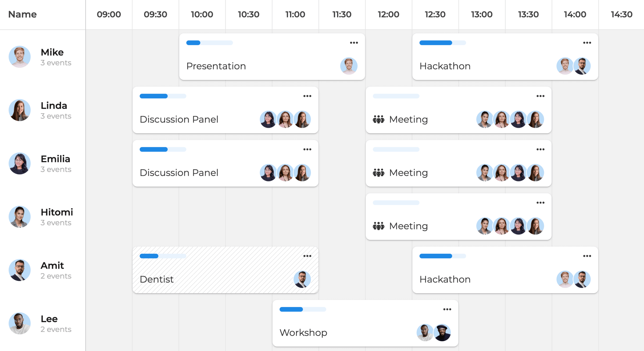This screenshot has width=644, height=351.
Task: Click the progress bar on Dentist card
Action: coord(163,256)
